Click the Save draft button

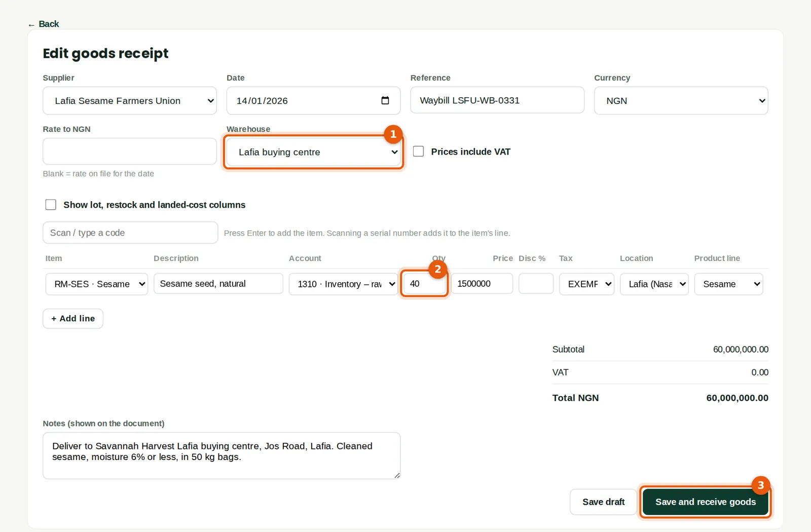603,502
